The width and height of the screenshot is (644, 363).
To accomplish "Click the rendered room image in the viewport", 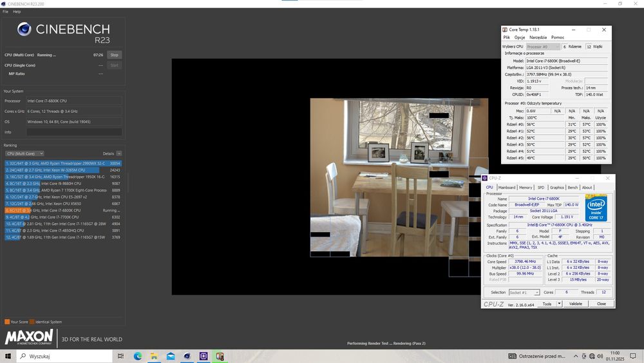I will tap(399, 177).
